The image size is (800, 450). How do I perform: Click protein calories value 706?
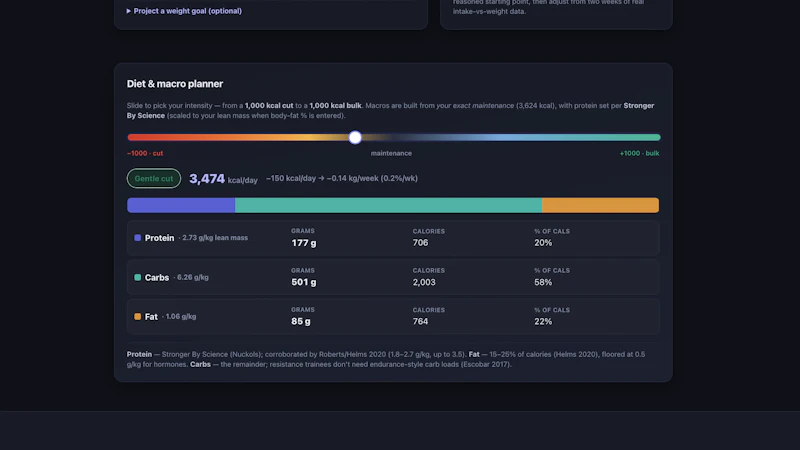pos(420,243)
